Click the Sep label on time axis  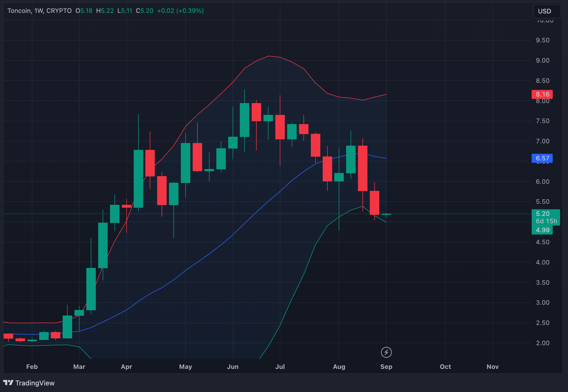386,366
